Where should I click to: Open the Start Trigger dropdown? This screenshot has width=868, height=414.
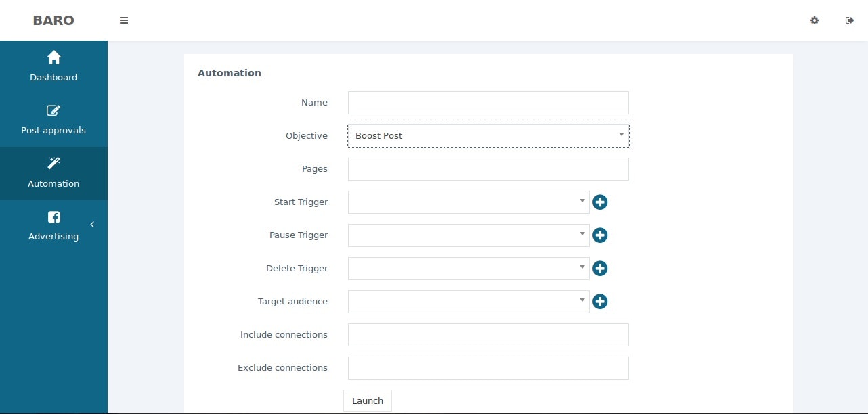469,202
